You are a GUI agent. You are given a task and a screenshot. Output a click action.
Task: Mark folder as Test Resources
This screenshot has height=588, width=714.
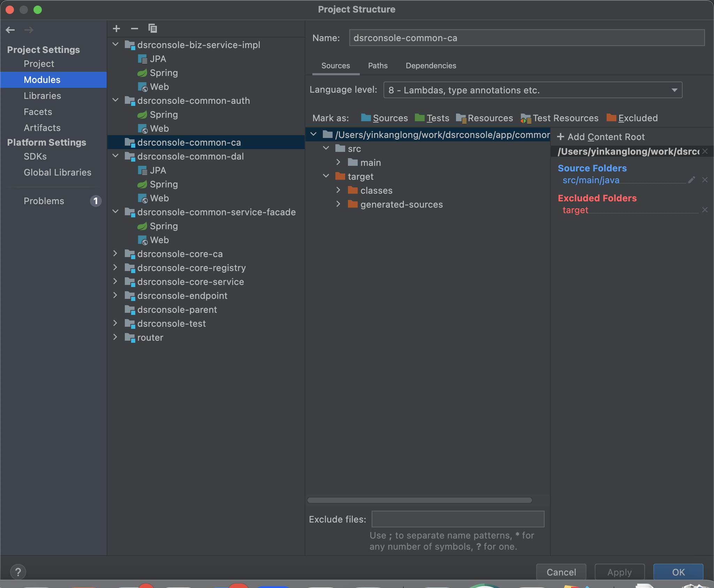[559, 118]
